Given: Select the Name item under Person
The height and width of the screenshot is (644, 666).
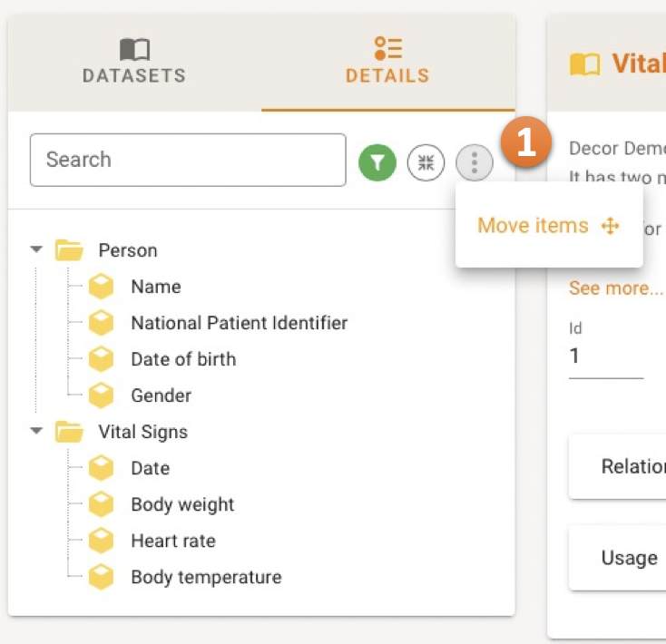Looking at the screenshot, I should tap(155, 287).
